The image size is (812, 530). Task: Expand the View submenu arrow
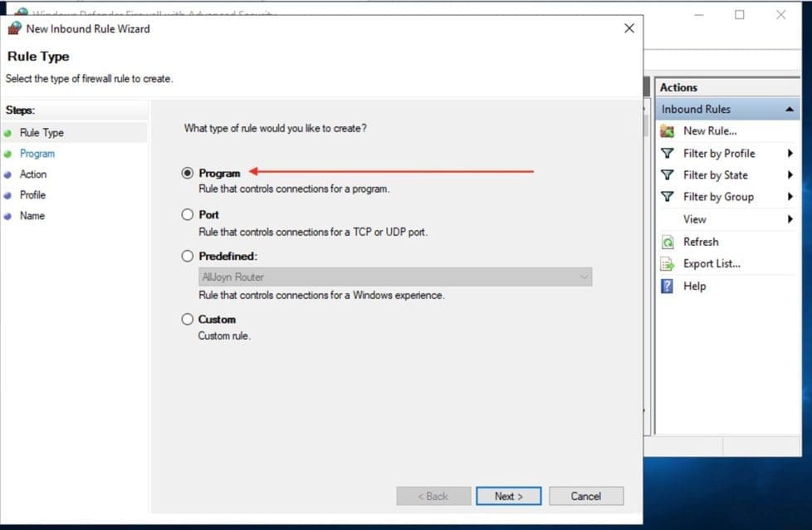[x=790, y=219]
